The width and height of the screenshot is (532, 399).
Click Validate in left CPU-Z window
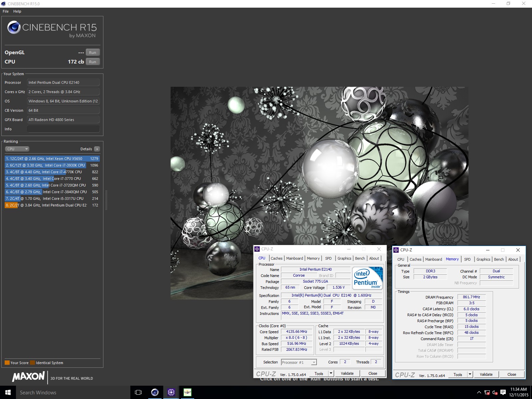click(347, 374)
